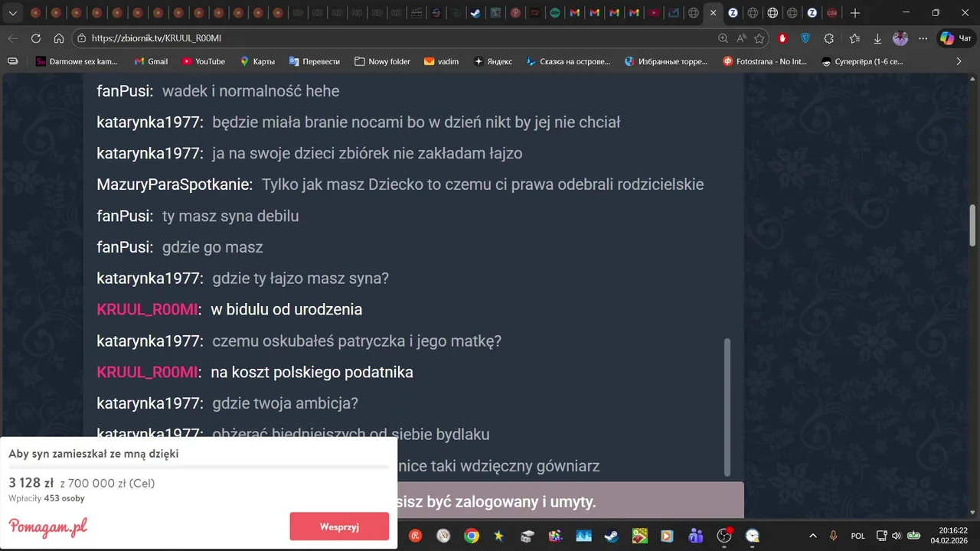Click the page vertical scrollbar thumb
980x551 pixels.
pyautogui.click(x=973, y=226)
